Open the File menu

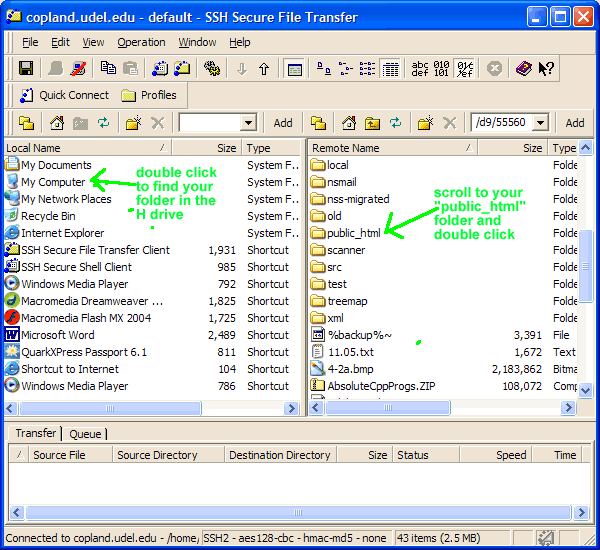tap(30, 42)
